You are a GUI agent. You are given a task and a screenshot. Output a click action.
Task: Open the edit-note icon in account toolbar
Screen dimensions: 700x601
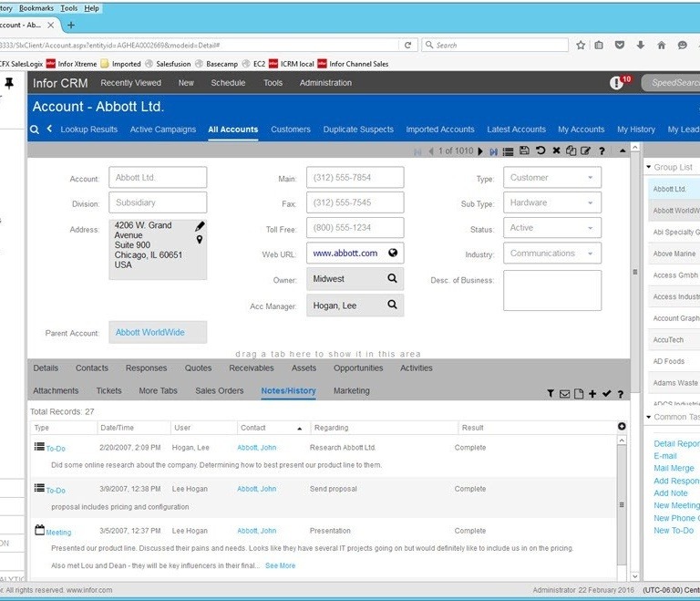point(586,150)
